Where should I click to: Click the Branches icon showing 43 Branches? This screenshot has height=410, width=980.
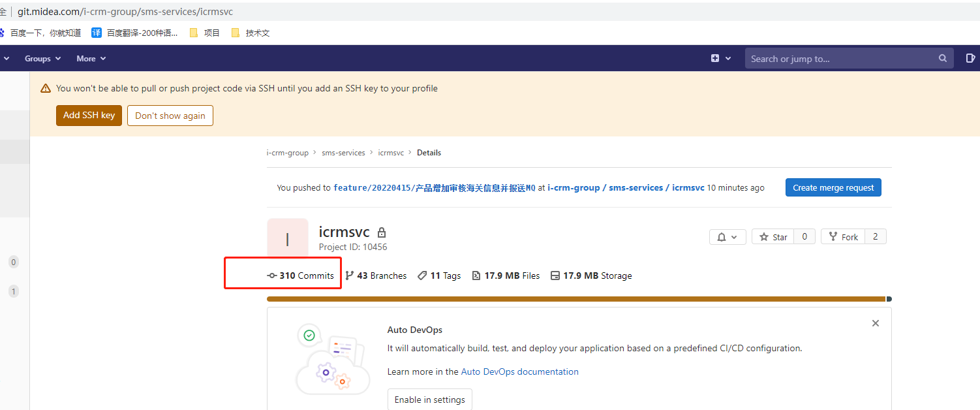350,275
